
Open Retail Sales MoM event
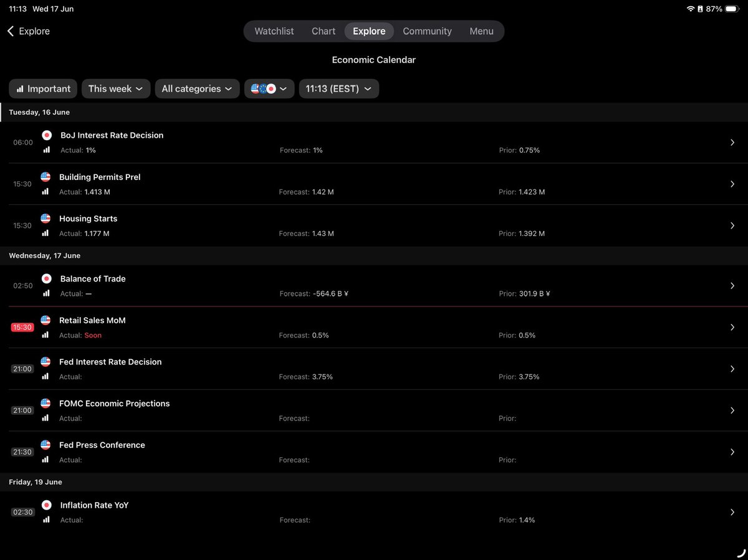374,328
